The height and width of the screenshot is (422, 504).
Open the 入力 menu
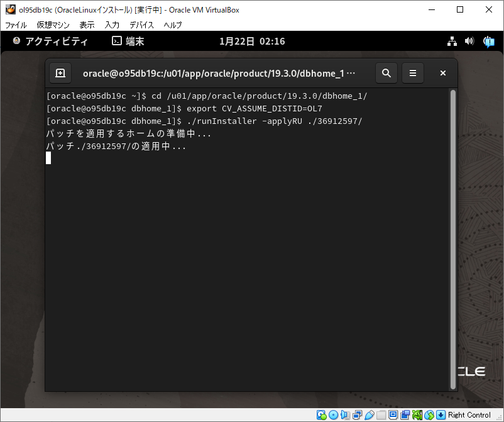pos(112,25)
